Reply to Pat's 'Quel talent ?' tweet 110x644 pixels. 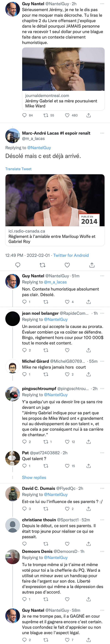click(24, 466)
